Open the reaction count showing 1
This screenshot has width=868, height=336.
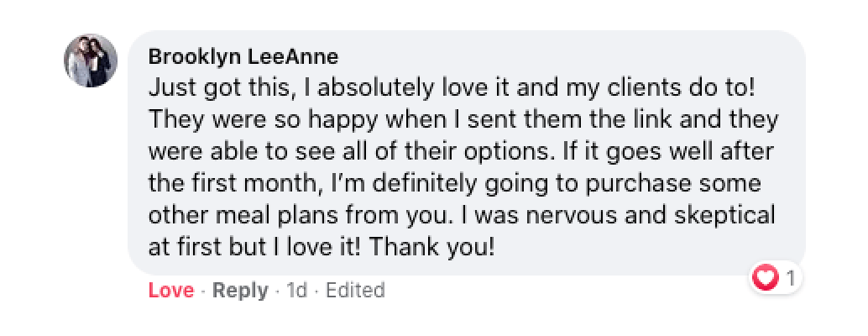point(790,276)
